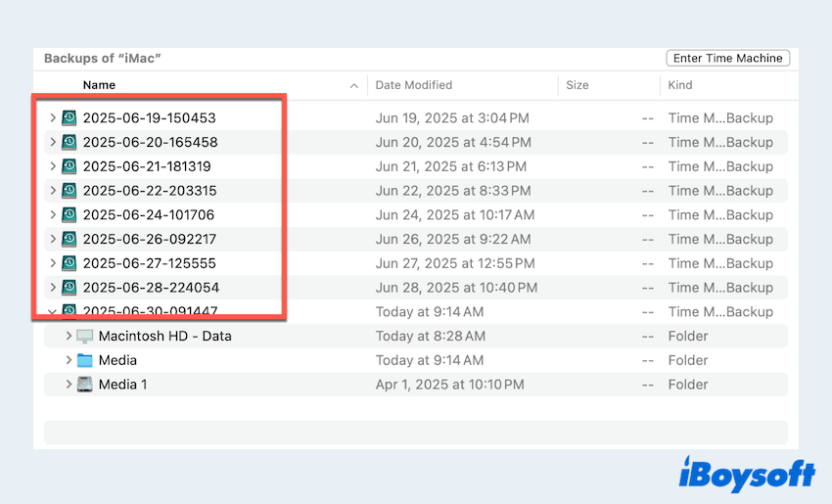This screenshot has height=504, width=832.
Task: Expand the Macintosh HD - Data folder
Action: pyautogui.click(x=69, y=336)
